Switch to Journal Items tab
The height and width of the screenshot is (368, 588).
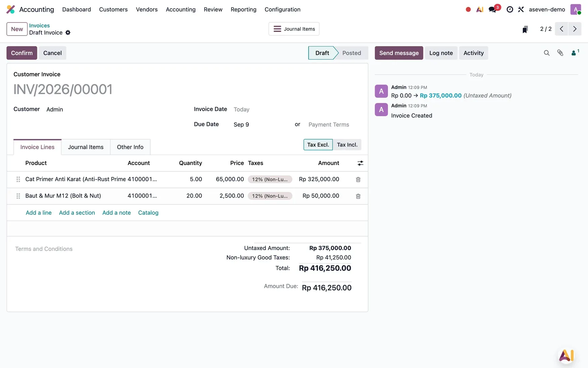click(86, 147)
